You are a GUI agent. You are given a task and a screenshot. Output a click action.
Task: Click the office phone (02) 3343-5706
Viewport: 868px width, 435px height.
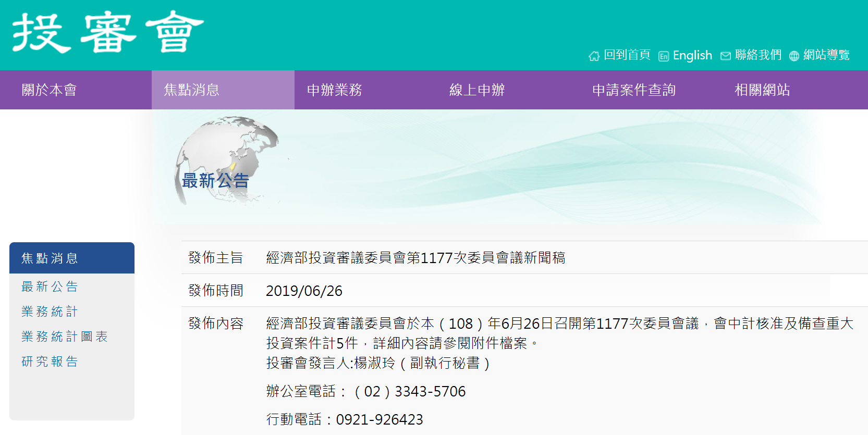[x=410, y=391]
